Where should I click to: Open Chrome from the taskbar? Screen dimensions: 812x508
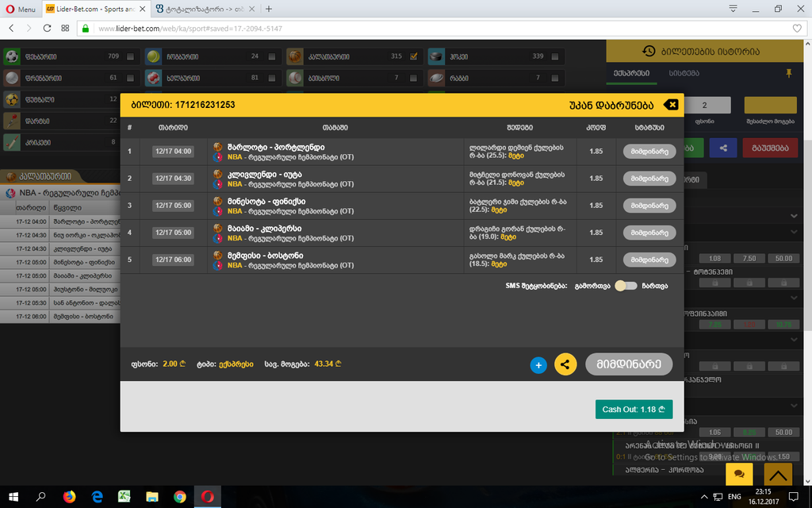180,497
